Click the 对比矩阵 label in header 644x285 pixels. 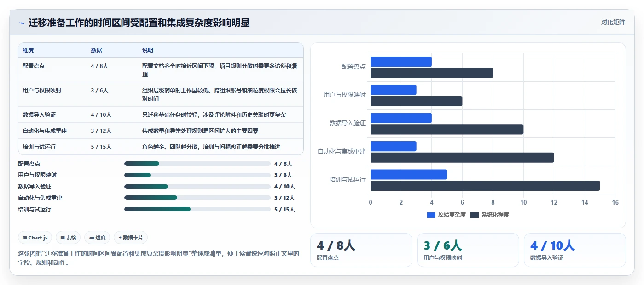[613, 22]
